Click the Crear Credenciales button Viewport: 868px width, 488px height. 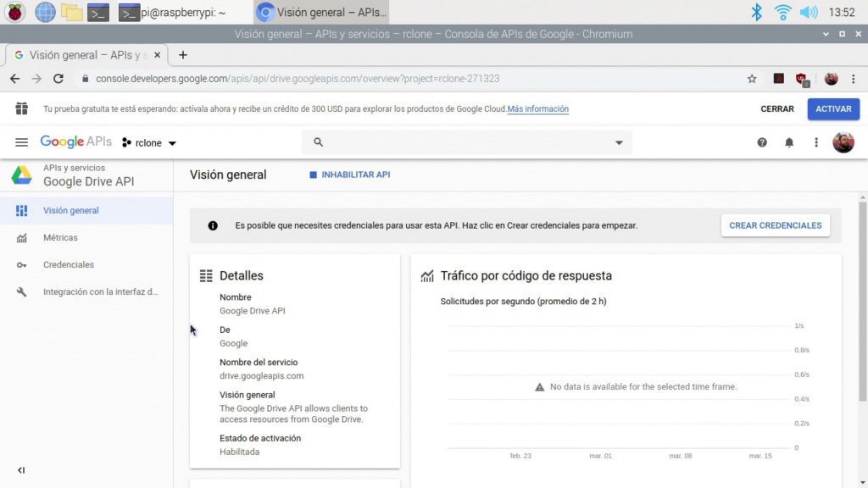[x=775, y=225]
